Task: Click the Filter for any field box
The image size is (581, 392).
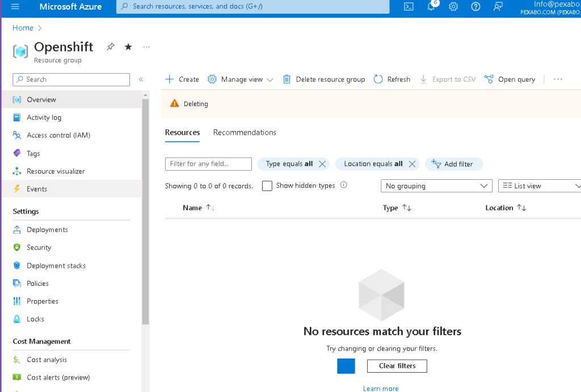Action: click(x=208, y=164)
